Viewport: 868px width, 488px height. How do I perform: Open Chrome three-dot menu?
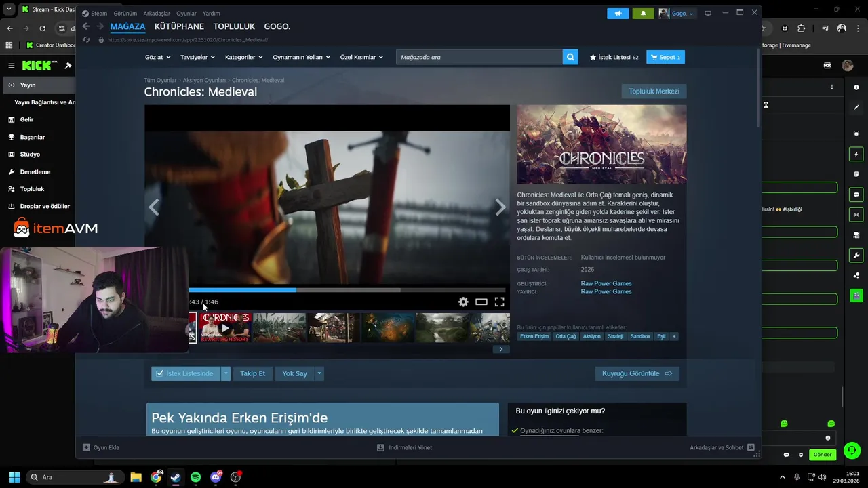click(859, 28)
